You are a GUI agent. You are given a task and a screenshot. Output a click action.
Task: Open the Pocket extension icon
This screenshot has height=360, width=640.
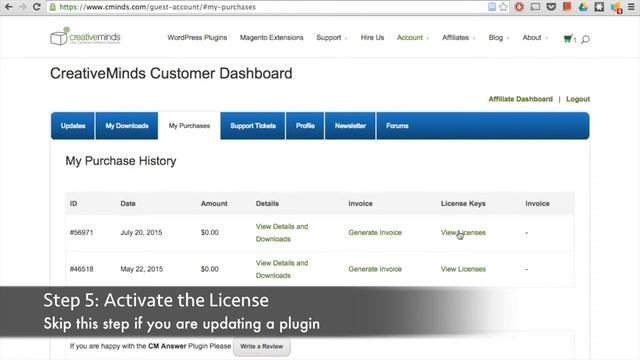(x=551, y=7)
